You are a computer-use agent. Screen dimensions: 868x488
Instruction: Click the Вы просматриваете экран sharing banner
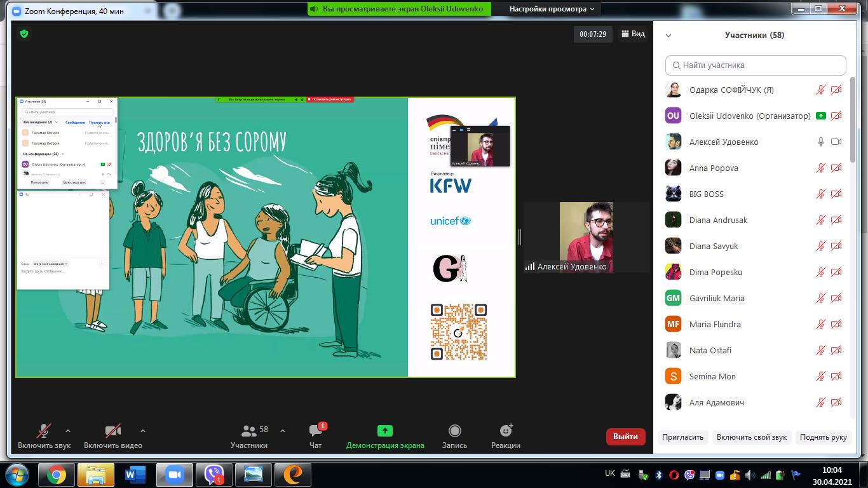pyautogui.click(x=400, y=9)
